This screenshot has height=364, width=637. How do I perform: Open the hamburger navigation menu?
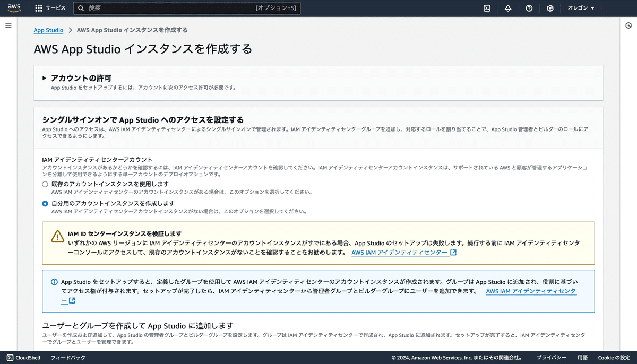pos(8,25)
